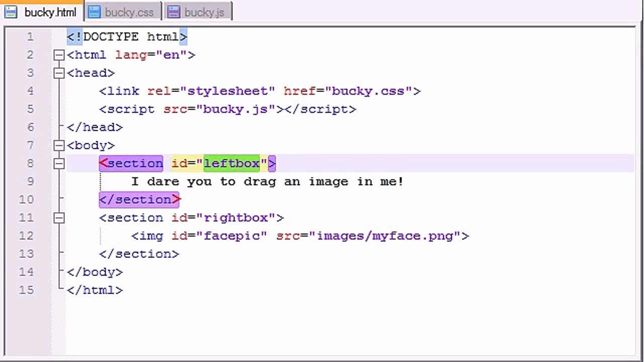
Task: Collapse the rightbox section fold on line 11
Action: coord(59,218)
